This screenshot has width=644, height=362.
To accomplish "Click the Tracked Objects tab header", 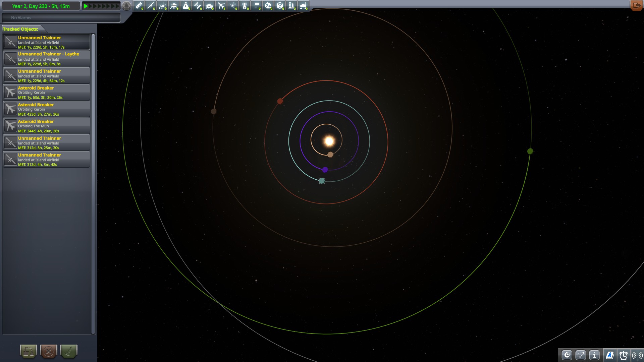I will click(x=21, y=29).
